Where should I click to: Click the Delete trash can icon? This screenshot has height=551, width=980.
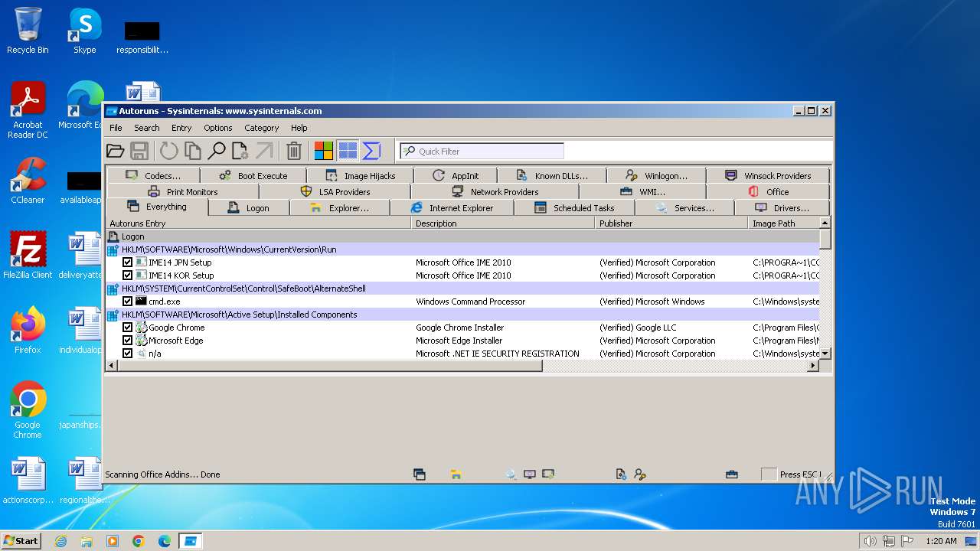[x=294, y=151]
